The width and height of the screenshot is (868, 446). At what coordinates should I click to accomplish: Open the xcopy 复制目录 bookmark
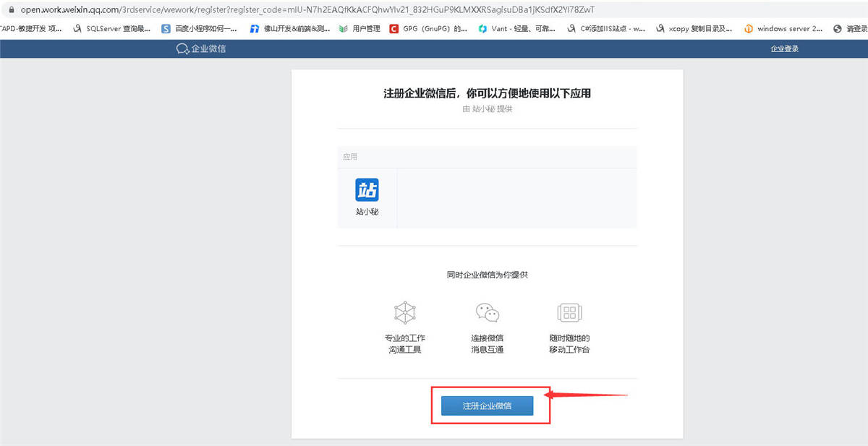694,29
